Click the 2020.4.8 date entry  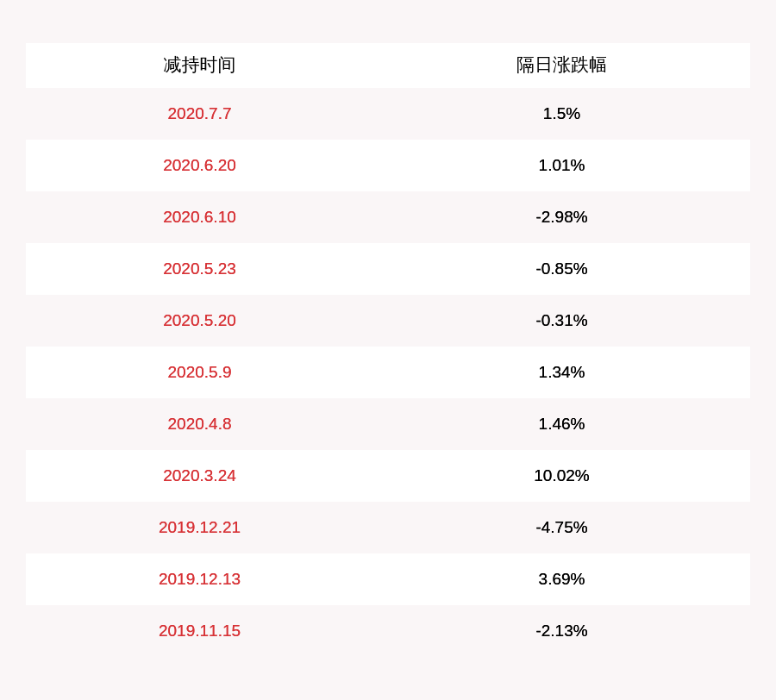coord(199,424)
